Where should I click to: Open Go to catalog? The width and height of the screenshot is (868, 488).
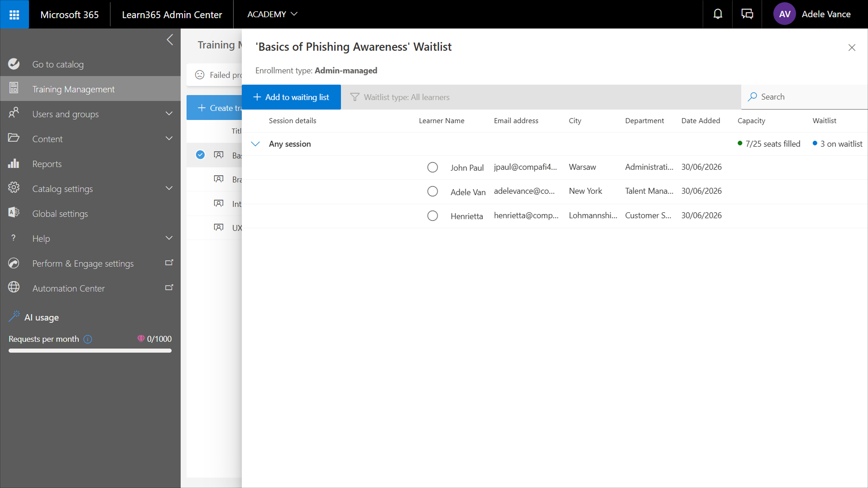tap(91, 64)
